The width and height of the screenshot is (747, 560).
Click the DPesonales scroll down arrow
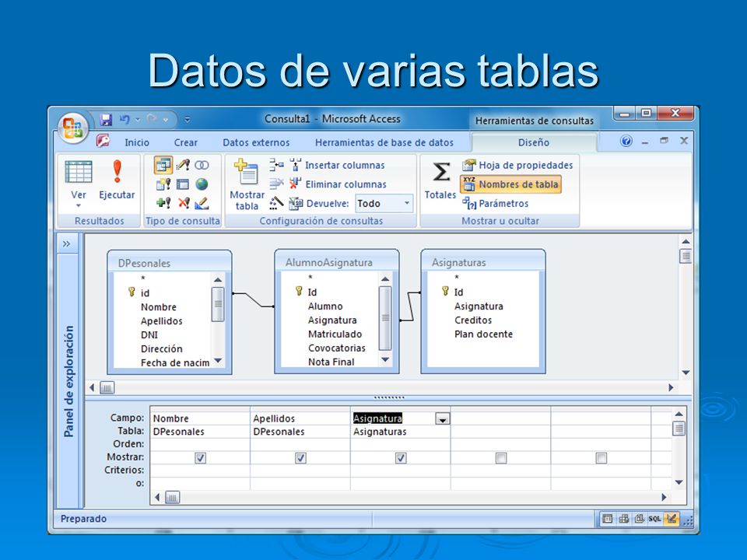click(218, 361)
